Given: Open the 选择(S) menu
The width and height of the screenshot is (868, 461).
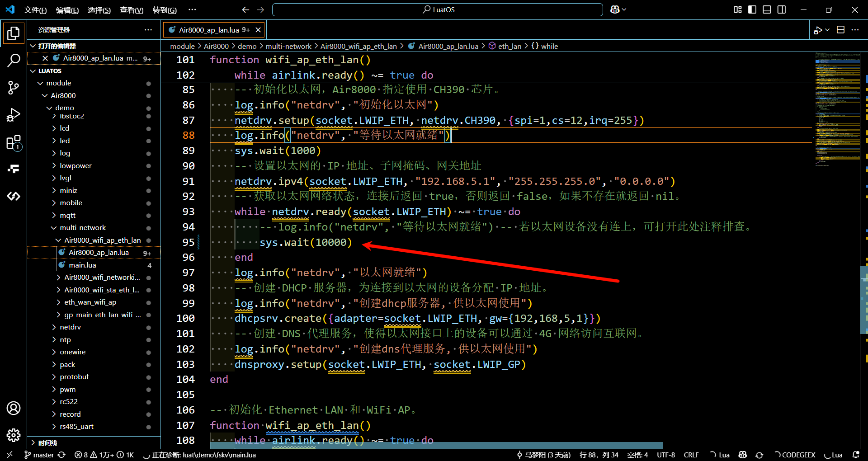Looking at the screenshot, I should click(99, 9).
